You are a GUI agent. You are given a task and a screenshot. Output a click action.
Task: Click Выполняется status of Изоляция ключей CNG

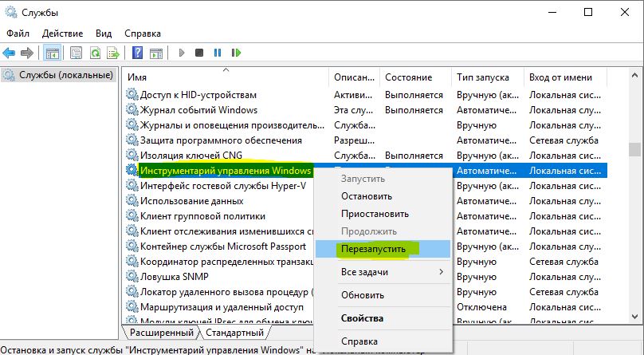point(414,156)
